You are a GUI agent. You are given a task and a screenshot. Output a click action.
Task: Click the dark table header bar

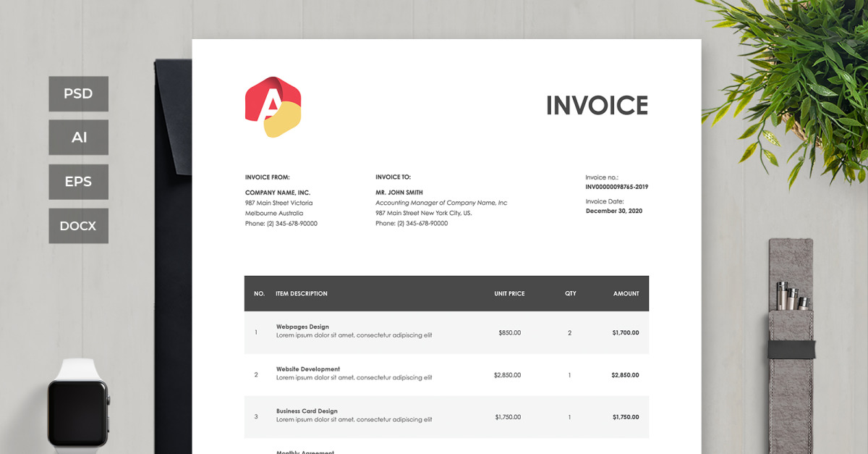coord(446,293)
